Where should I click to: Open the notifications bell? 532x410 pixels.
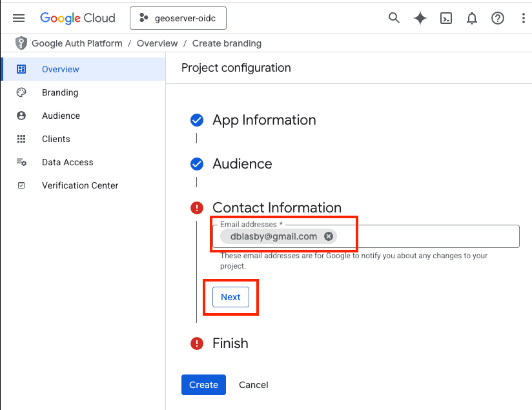click(x=472, y=18)
